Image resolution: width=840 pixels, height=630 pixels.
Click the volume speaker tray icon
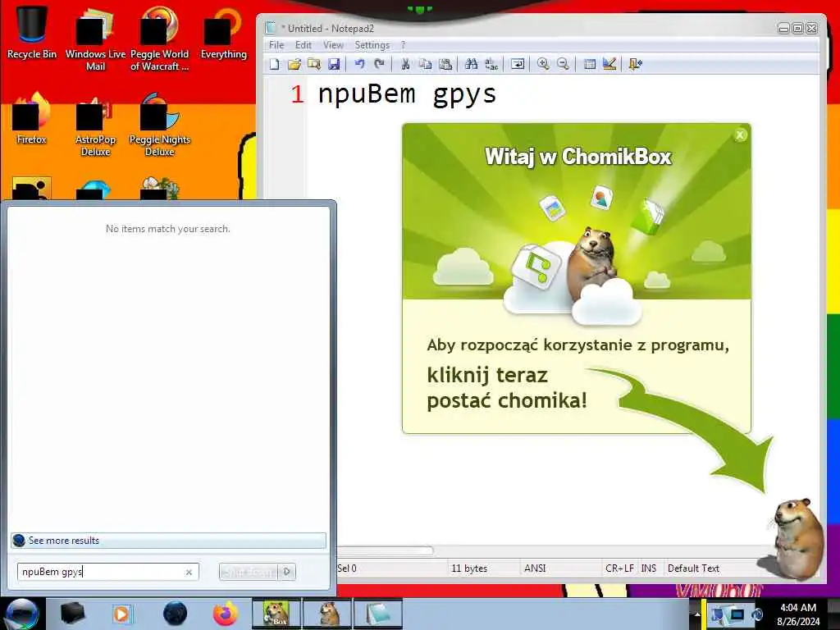pos(756,614)
